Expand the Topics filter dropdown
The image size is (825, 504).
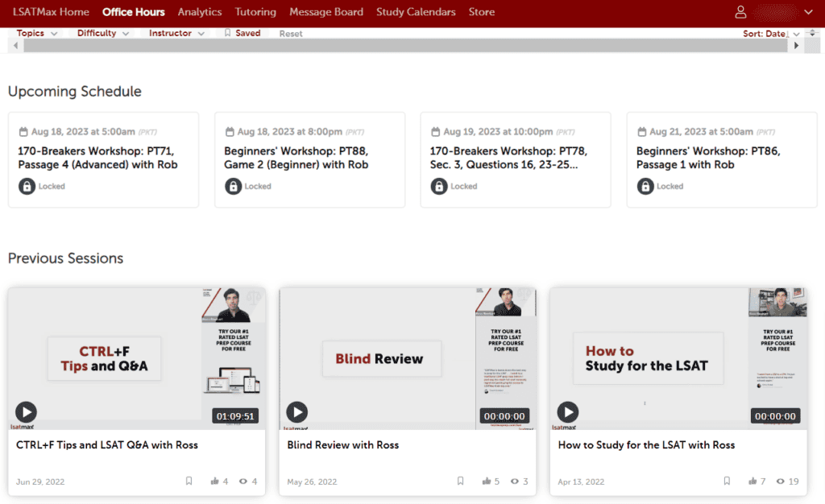click(37, 33)
